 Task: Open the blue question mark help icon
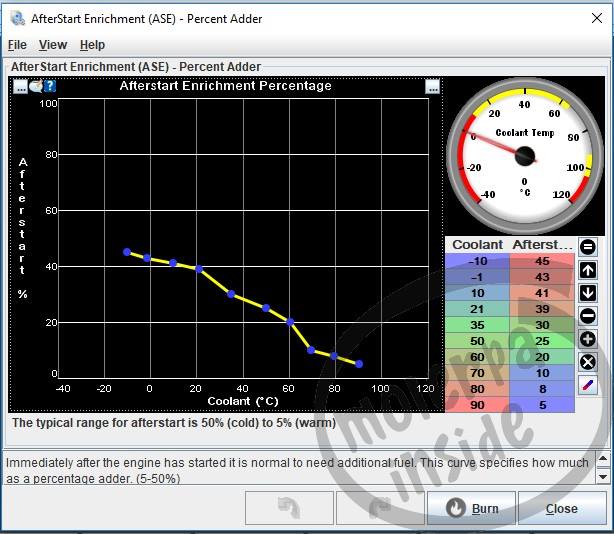50,86
